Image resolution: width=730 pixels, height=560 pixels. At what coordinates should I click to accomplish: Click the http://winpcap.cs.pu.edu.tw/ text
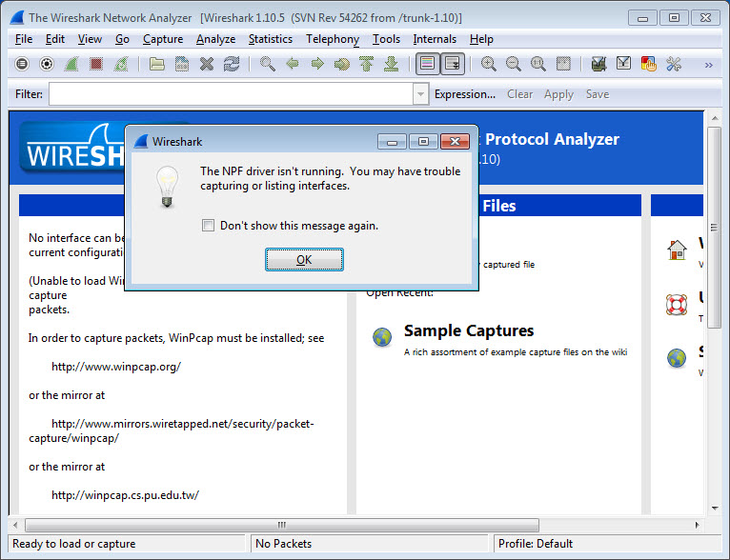[125, 495]
